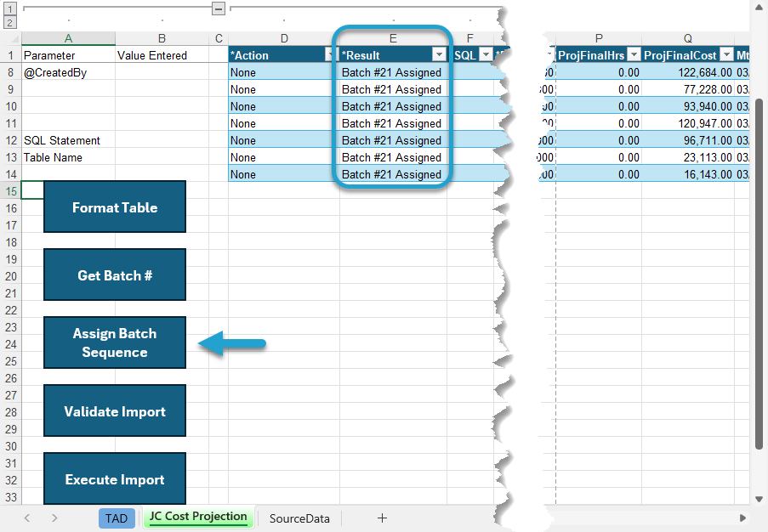Show outline level 1 columns
This screenshot has height=532, width=768.
[x=10, y=8]
